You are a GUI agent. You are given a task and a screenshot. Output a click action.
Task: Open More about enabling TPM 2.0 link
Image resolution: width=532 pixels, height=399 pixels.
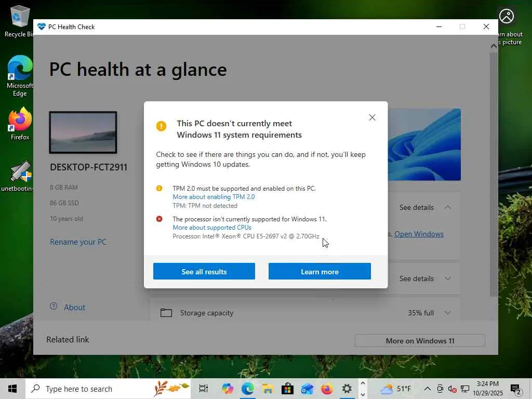[x=214, y=197]
